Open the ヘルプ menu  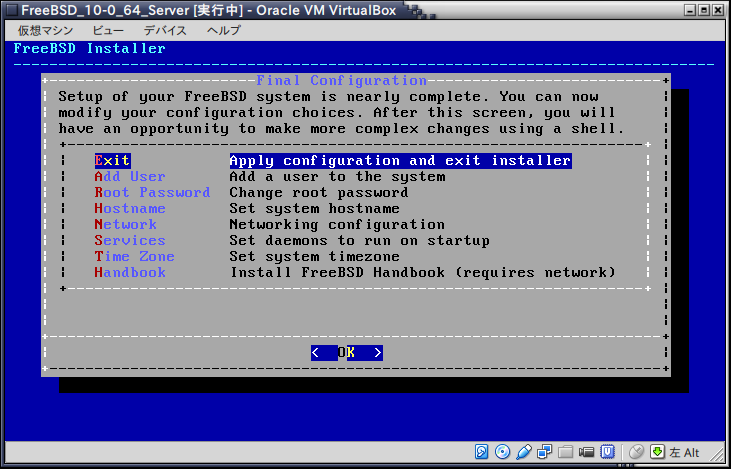224,30
